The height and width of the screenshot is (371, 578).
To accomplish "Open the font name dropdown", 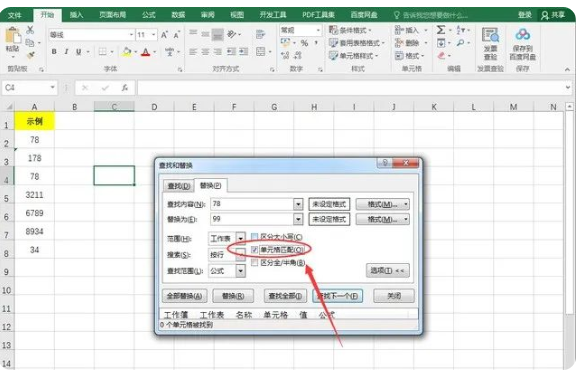I will (131, 35).
